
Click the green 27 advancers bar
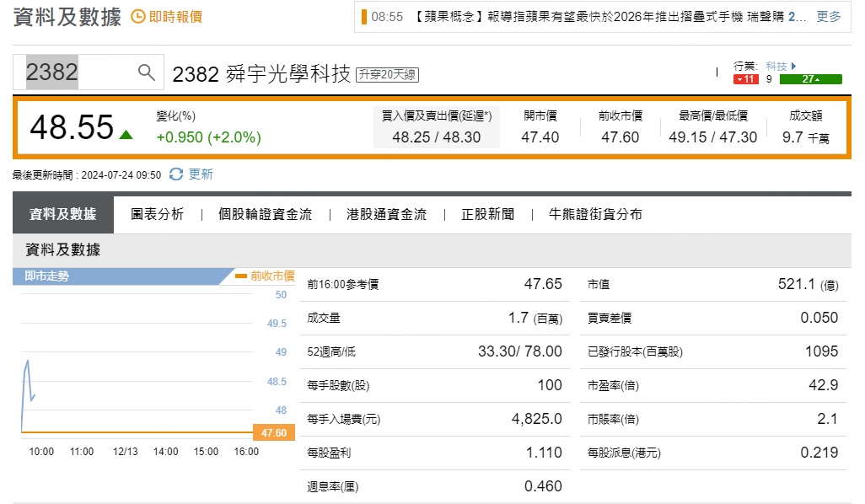coord(810,79)
